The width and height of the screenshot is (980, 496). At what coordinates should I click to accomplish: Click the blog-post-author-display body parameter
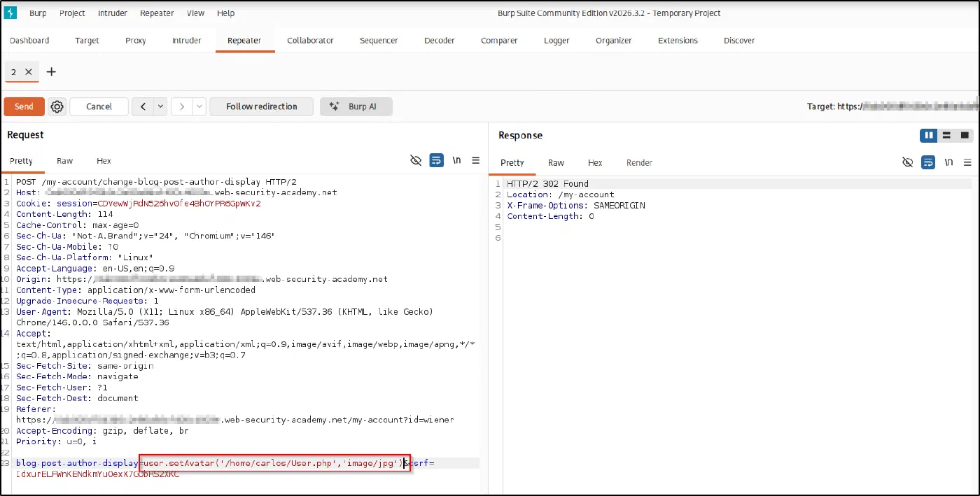78,463
